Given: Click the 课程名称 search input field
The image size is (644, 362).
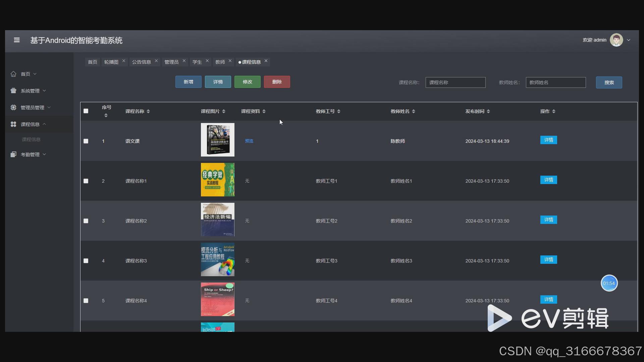Looking at the screenshot, I should (455, 83).
